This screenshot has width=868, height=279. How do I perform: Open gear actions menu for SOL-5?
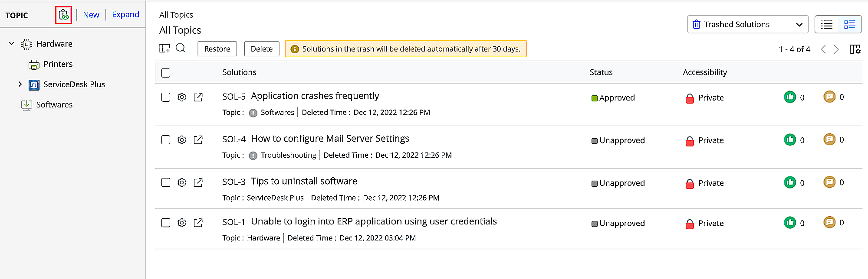pyautogui.click(x=182, y=97)
